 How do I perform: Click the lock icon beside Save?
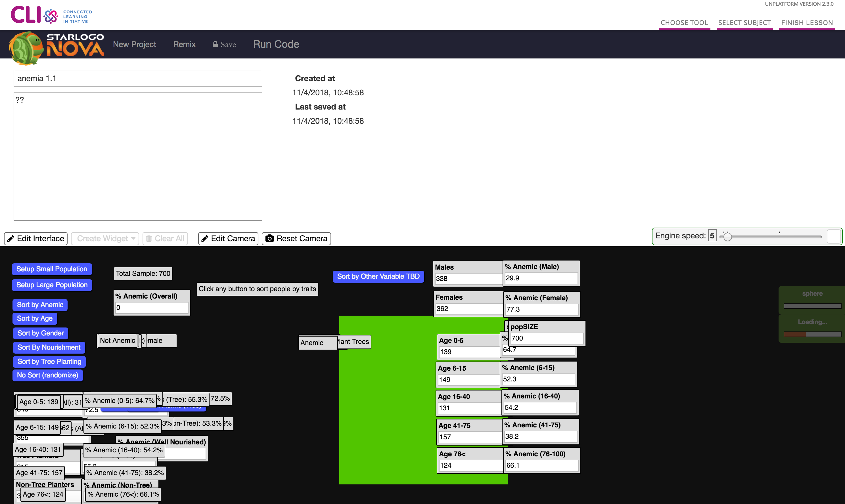[x=215, y=44]
